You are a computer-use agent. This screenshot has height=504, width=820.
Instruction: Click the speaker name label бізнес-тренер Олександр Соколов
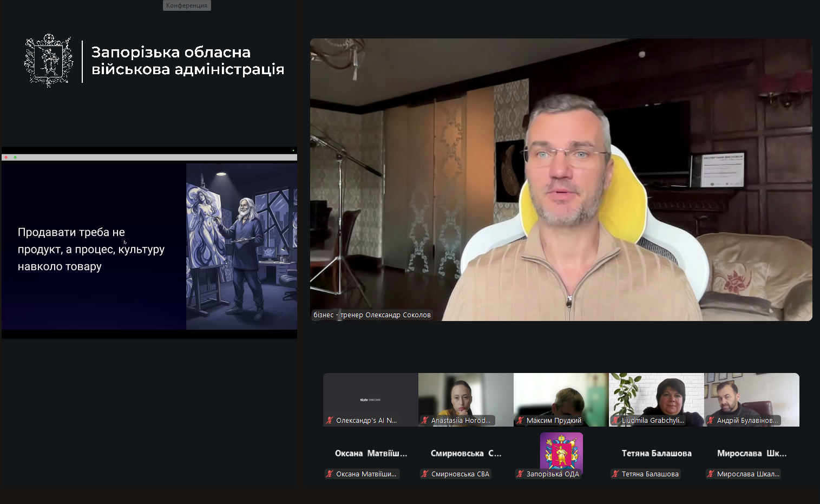click(x=372, y=315)
